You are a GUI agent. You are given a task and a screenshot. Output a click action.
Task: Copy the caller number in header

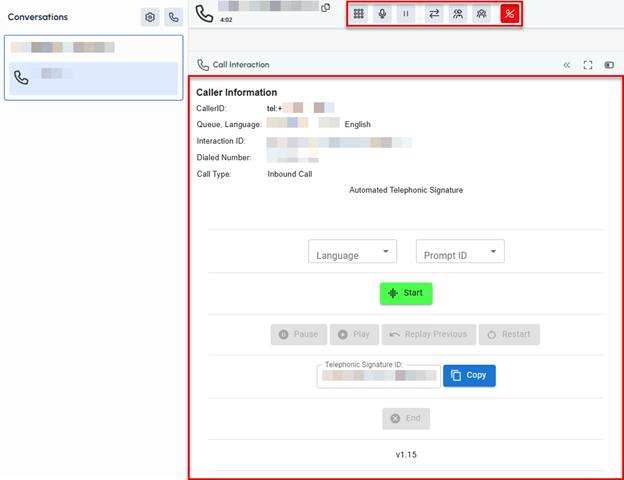pos(325,8)
